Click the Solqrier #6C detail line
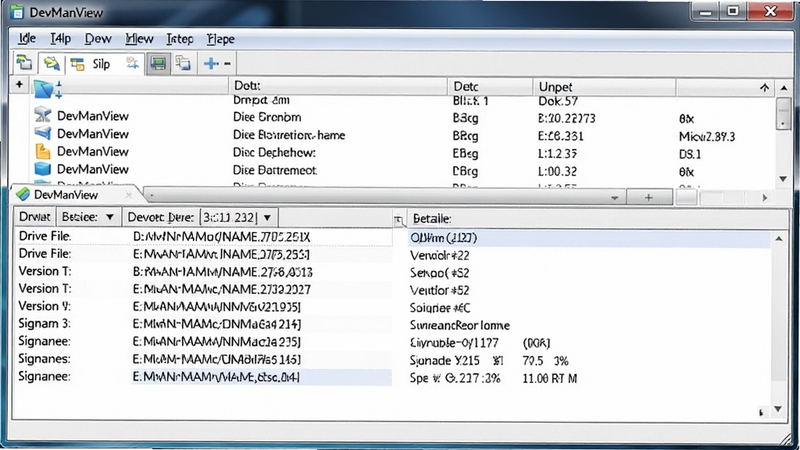 pos(440,308)
